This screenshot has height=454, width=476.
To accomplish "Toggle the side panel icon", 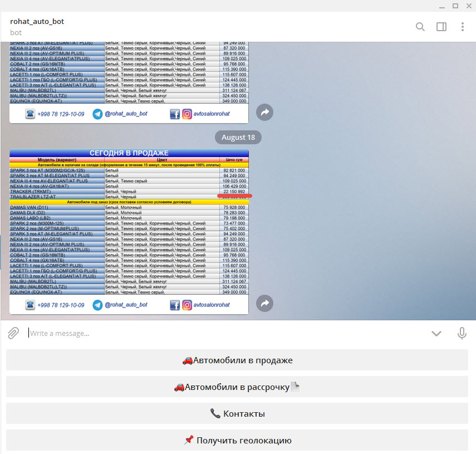I will click(441, 27).
